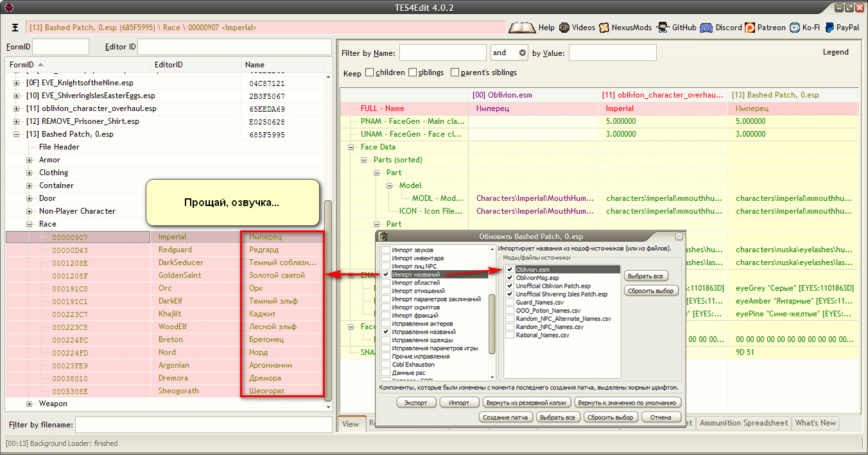Click the GitHub icon
The height and width of the screenshot is (455, 868).
tap(663, 28)
